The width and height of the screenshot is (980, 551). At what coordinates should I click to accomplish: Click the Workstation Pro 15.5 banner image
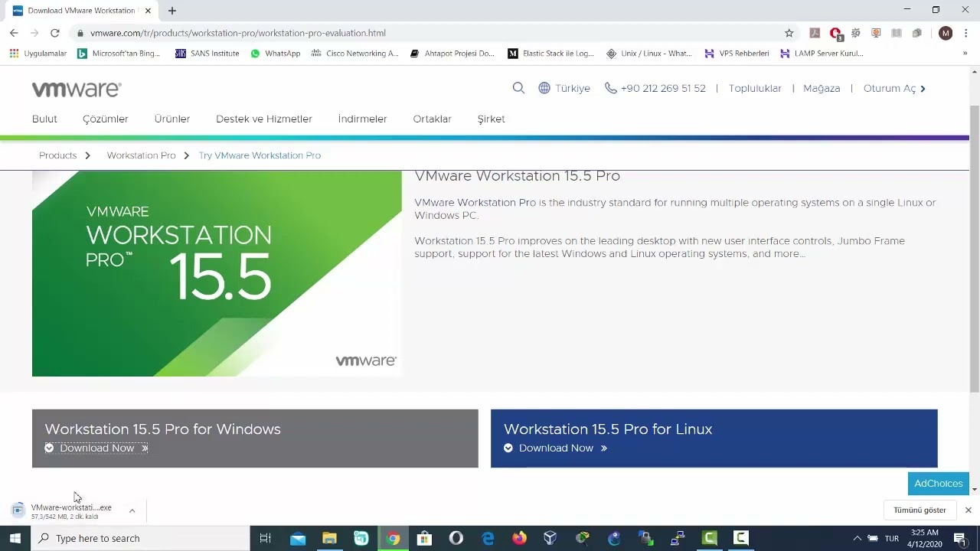(x=217, y=273)
